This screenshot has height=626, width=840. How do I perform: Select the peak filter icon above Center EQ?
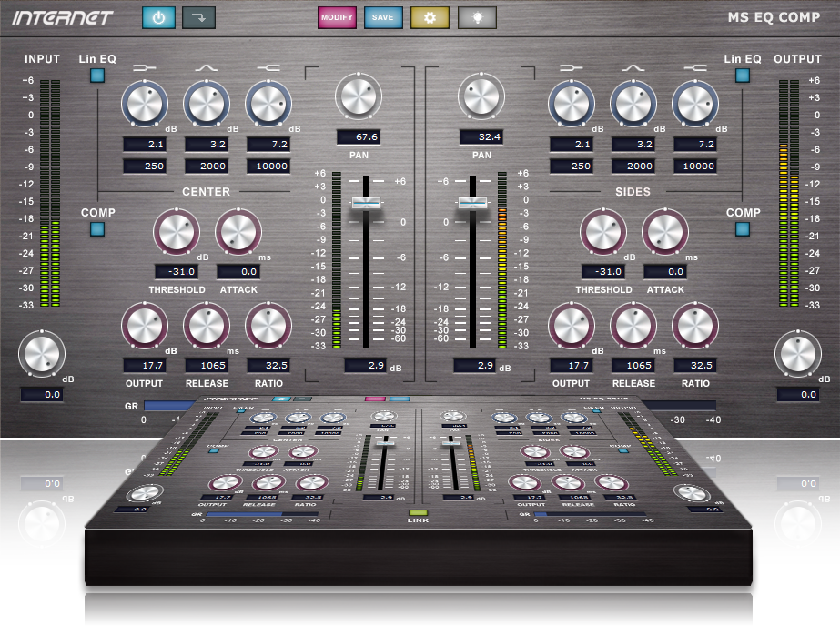pos(207,66)
